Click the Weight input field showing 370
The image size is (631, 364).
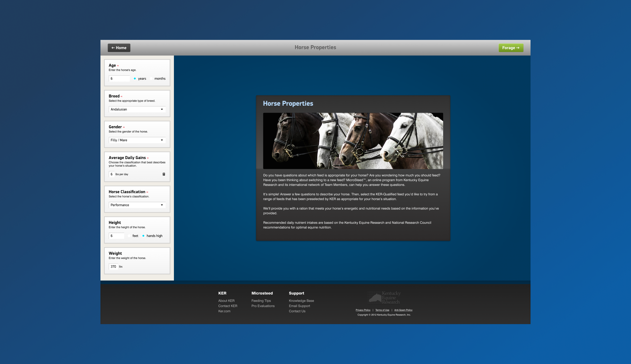click(113, 266)
